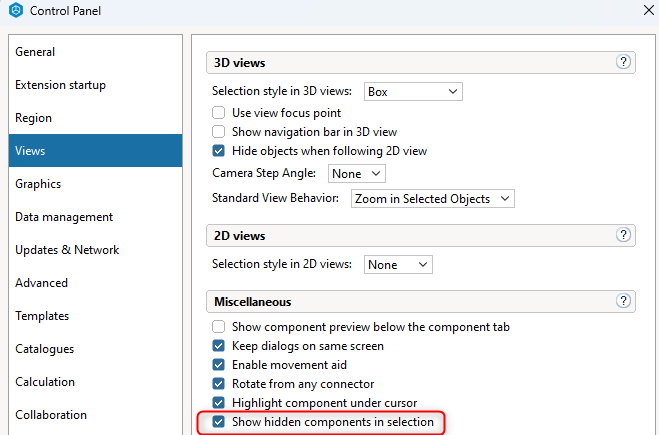
Task: Open Selection style in 2D views dropdown
Action: click(x=398, y=264)
